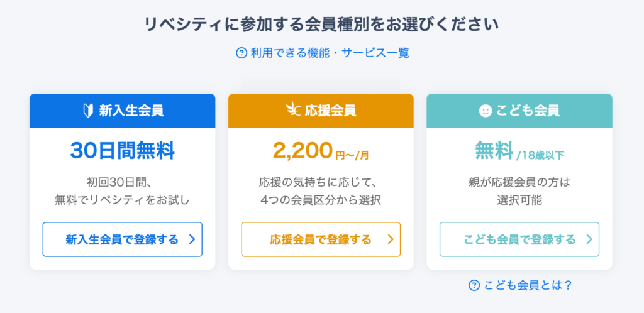This screenshot has height=313, width=644.
Task: Click the page heading リベシティに参加する会員種別
Action: 321,25
